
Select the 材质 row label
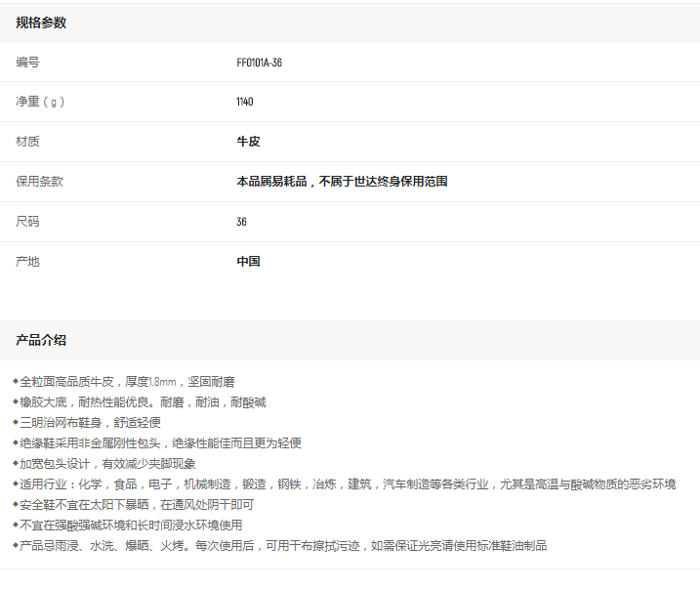27,142
